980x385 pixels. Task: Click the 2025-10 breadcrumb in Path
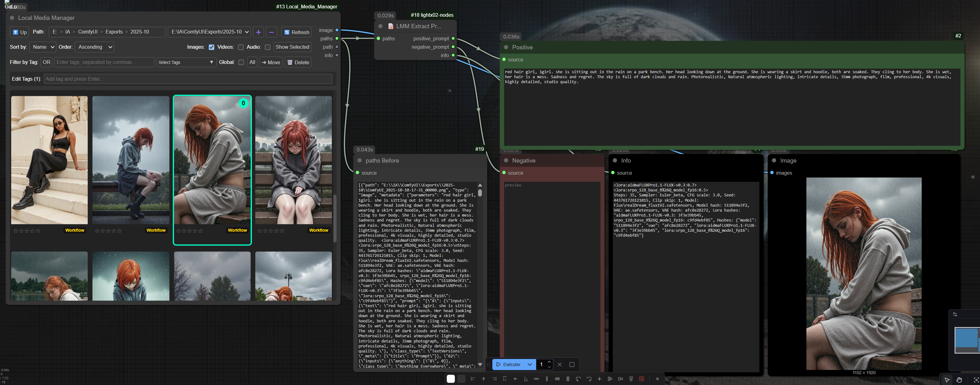pyautogui.click(x=140, y=32)
